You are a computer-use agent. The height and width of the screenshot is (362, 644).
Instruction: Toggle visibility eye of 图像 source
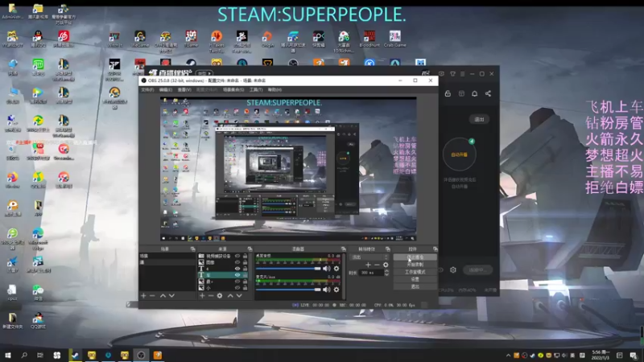[x=237, y=262]
